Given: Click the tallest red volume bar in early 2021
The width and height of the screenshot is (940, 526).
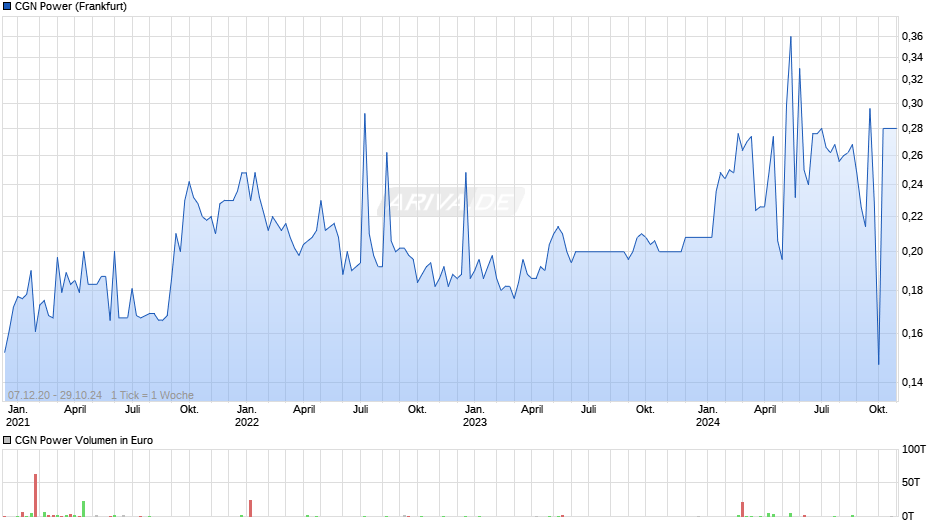Looking at the screenshot, I should tap(35, 495).
